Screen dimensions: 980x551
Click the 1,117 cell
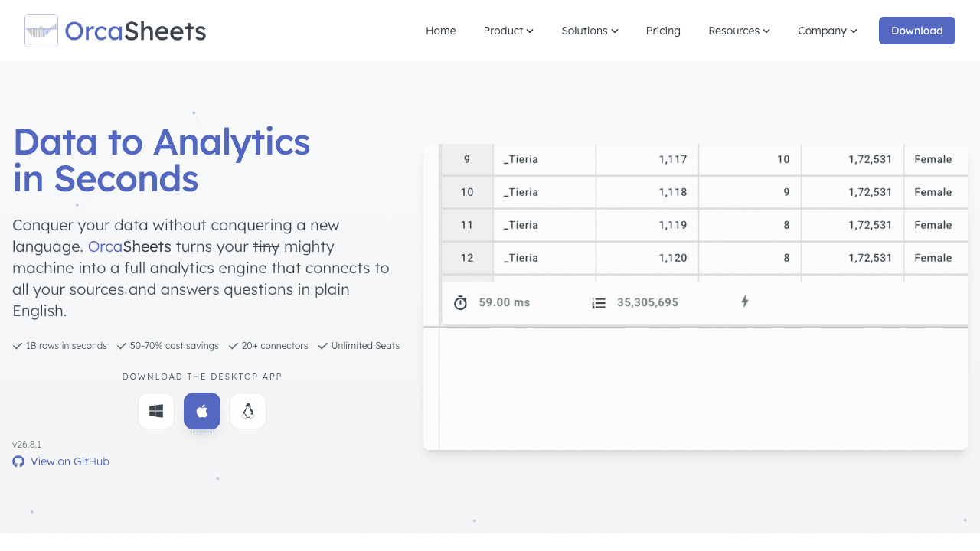[647, 159]
